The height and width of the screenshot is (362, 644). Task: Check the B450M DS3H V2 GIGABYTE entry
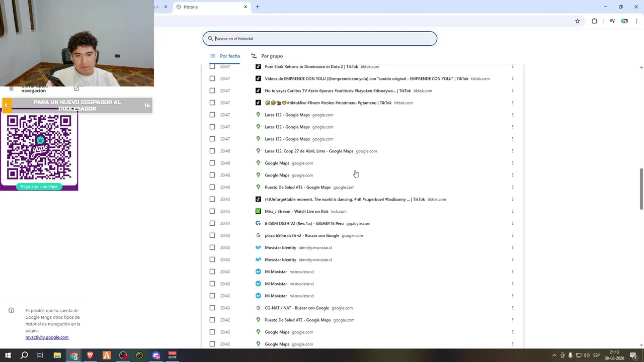click(212, 223)
